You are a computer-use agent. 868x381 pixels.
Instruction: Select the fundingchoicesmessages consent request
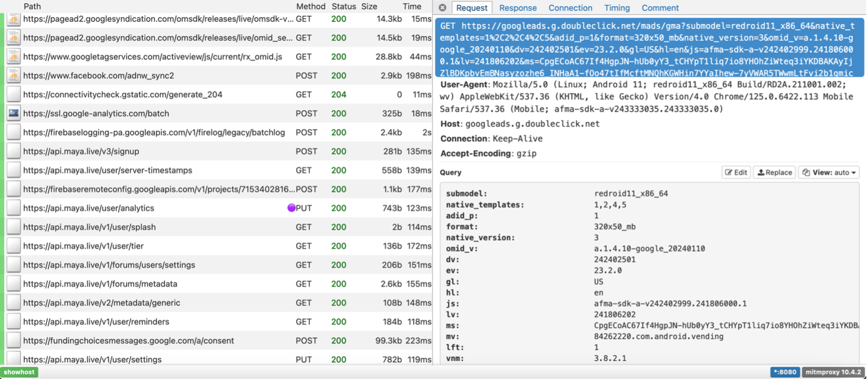(128, 341)
